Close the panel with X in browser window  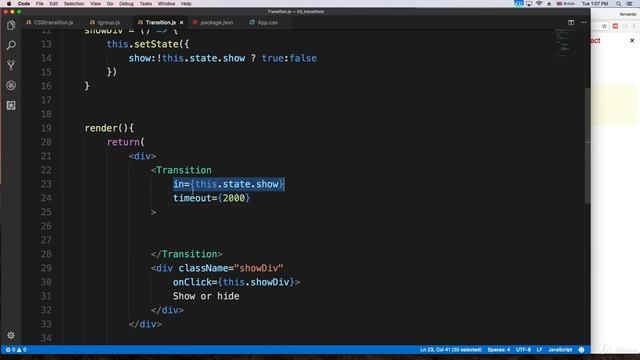[x=632, y=40]
